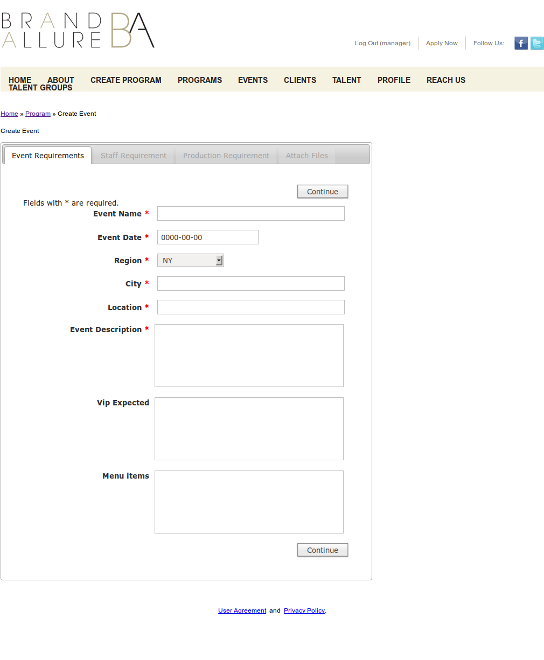Follow the Program breadcrumb link
544x660 pixels.
[38, 114]
